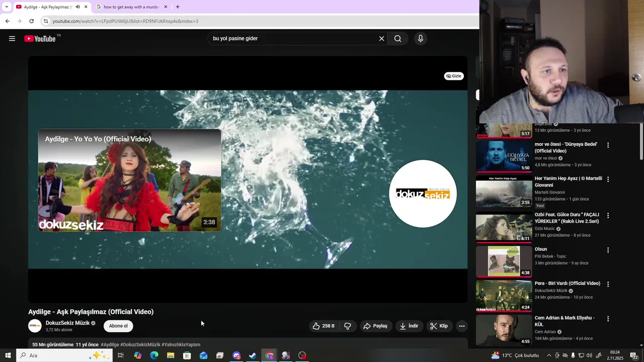Open options for 'Olsun' video
The height and width of the screenshot is (362, 644).
(608, 250)
